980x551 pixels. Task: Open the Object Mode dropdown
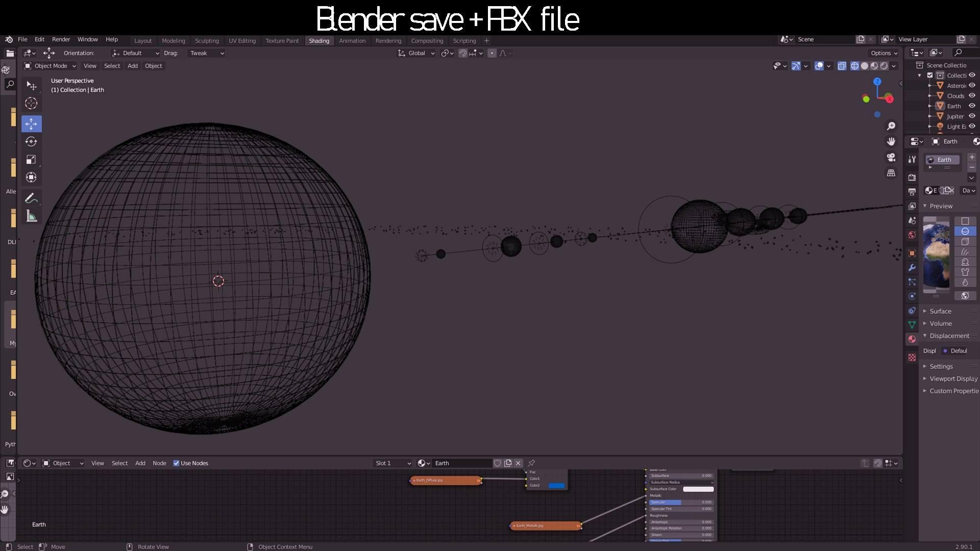[50, 66]
